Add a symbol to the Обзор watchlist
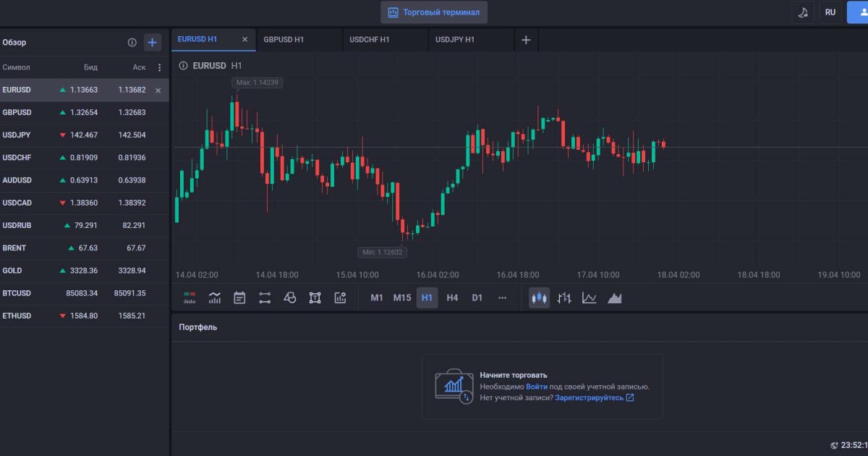 (x=152, y=43)
